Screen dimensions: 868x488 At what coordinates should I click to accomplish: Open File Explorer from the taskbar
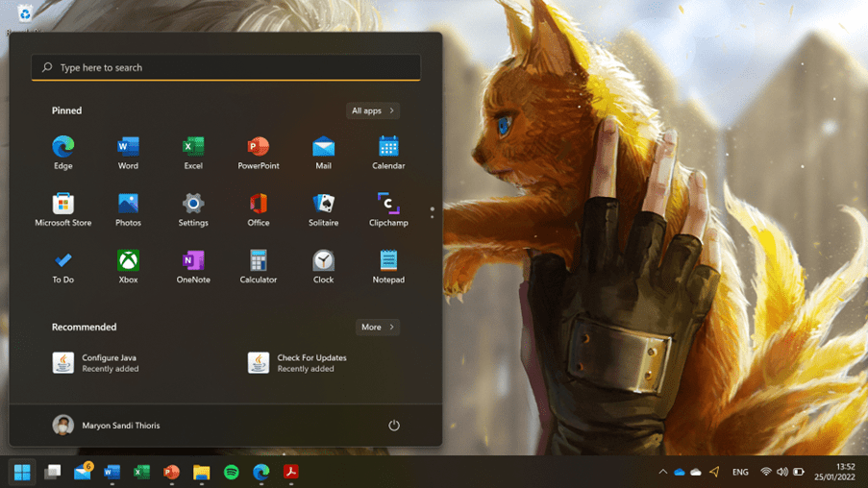202,472
